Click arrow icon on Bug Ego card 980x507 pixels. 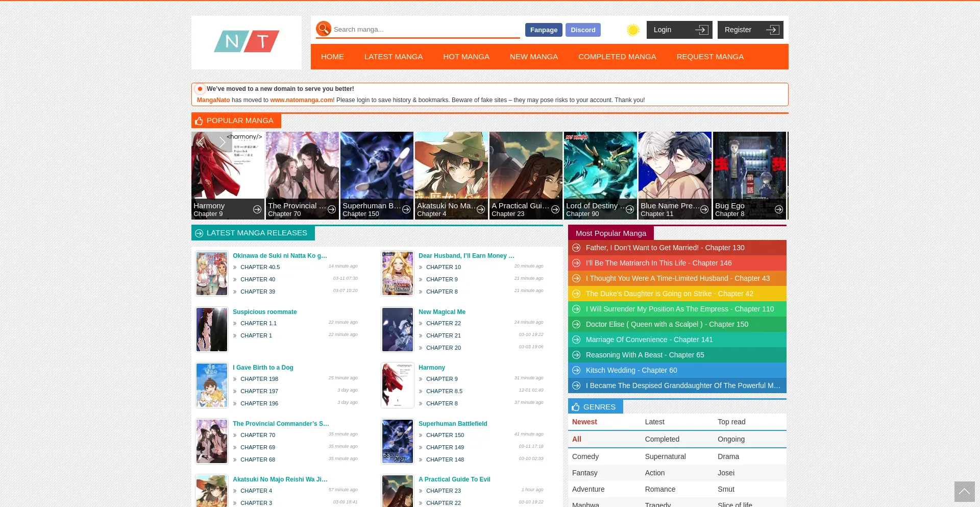[779, 209]
